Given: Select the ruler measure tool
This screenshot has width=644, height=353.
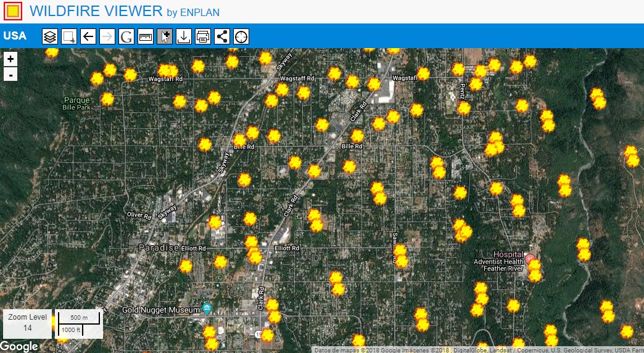Looking at the screenshot, I should (146, 36).
